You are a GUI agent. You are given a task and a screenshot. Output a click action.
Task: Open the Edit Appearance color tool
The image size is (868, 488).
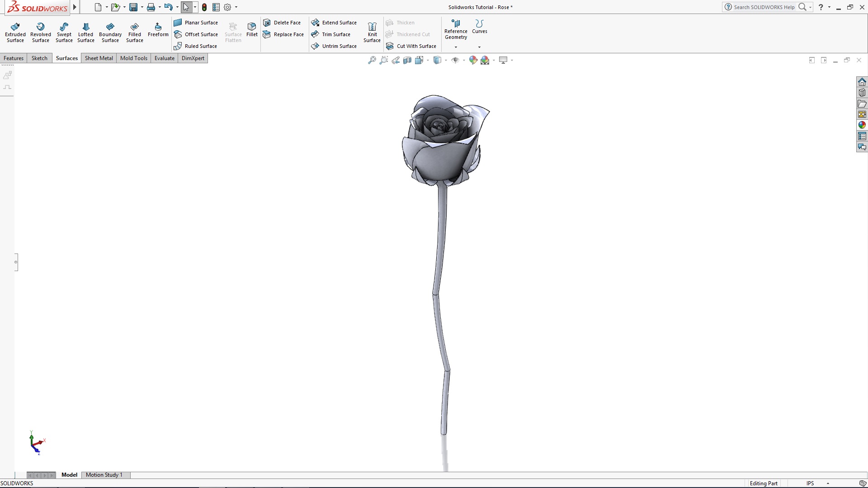click(472, 60)
